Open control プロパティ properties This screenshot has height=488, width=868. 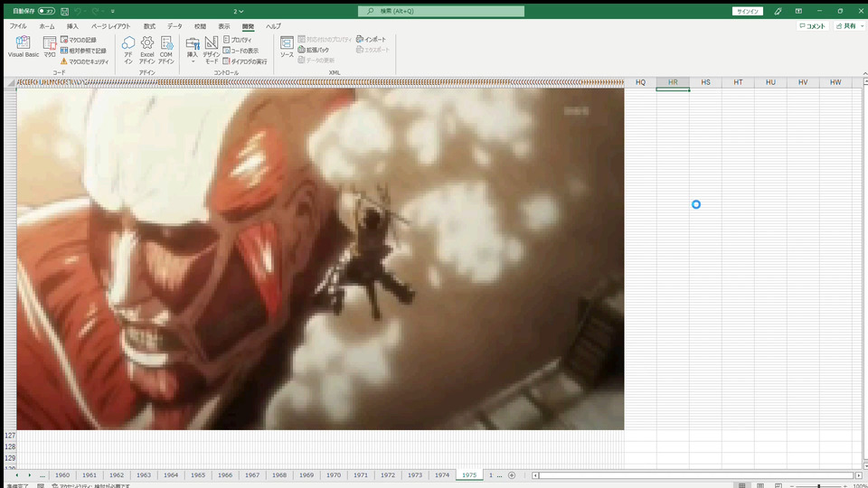click(238, 40)
